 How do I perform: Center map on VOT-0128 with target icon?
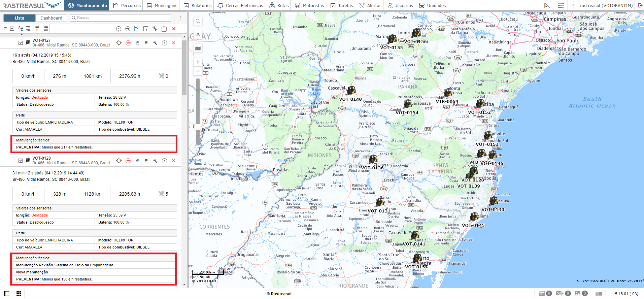click(119, 161)
